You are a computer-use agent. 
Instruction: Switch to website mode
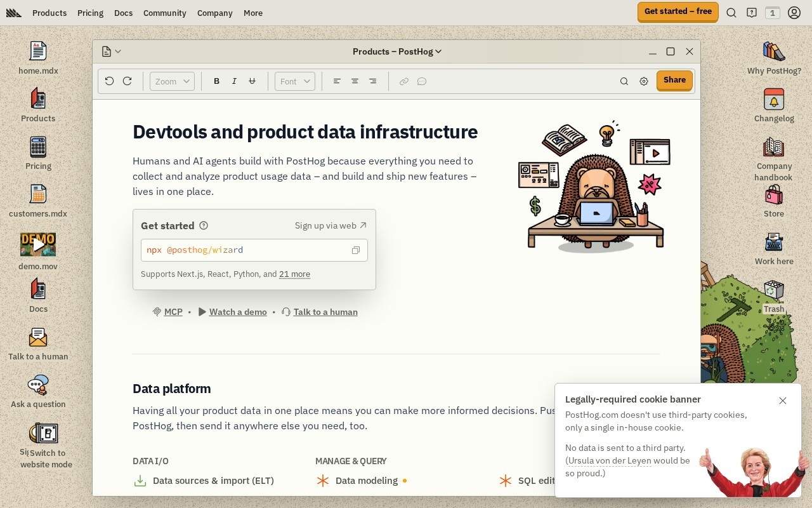[x=46, y=446]
